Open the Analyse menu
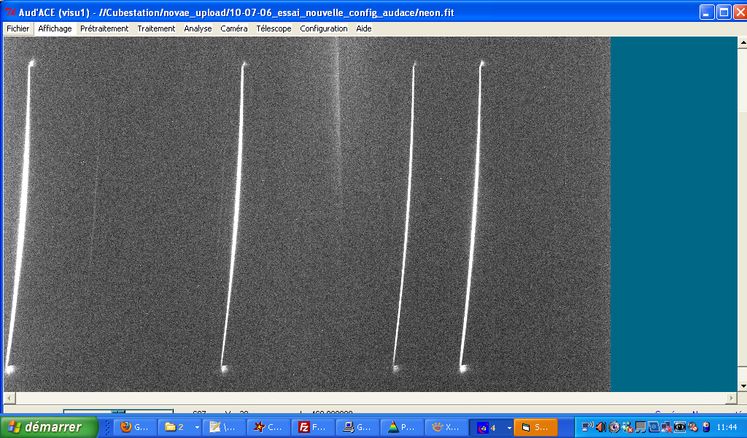The image size is (747, 438). coord(198,29)
